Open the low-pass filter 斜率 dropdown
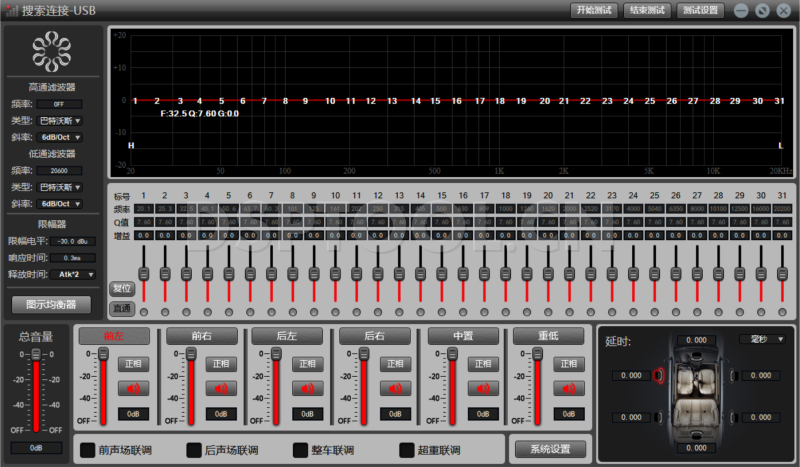This screenshot has width=800, height=467. pos(61,203)
